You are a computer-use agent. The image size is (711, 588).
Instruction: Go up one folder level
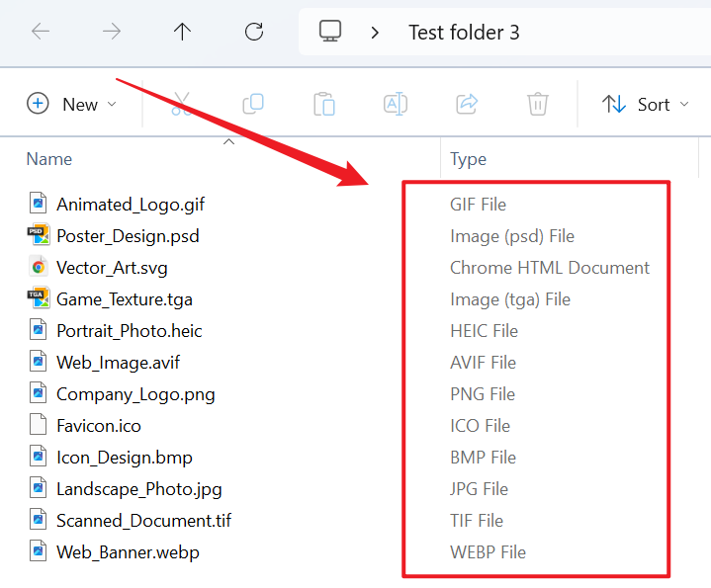pos(182,32)
